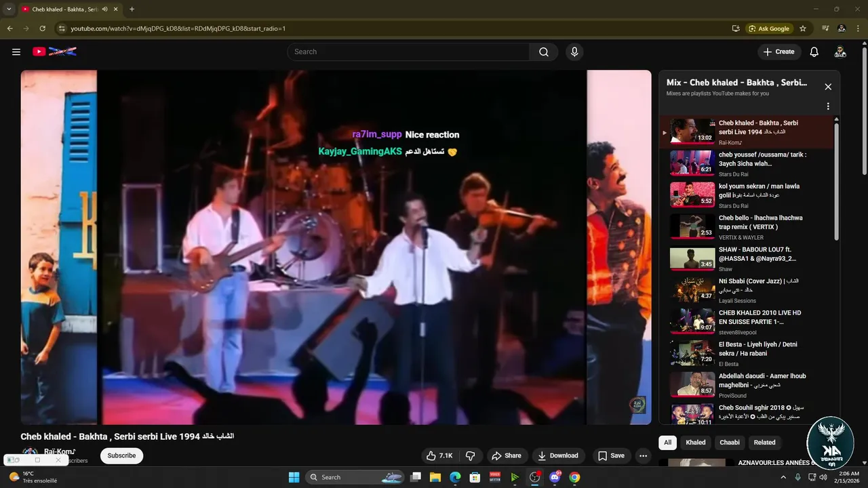Click the video player to pause

point(336,247)
